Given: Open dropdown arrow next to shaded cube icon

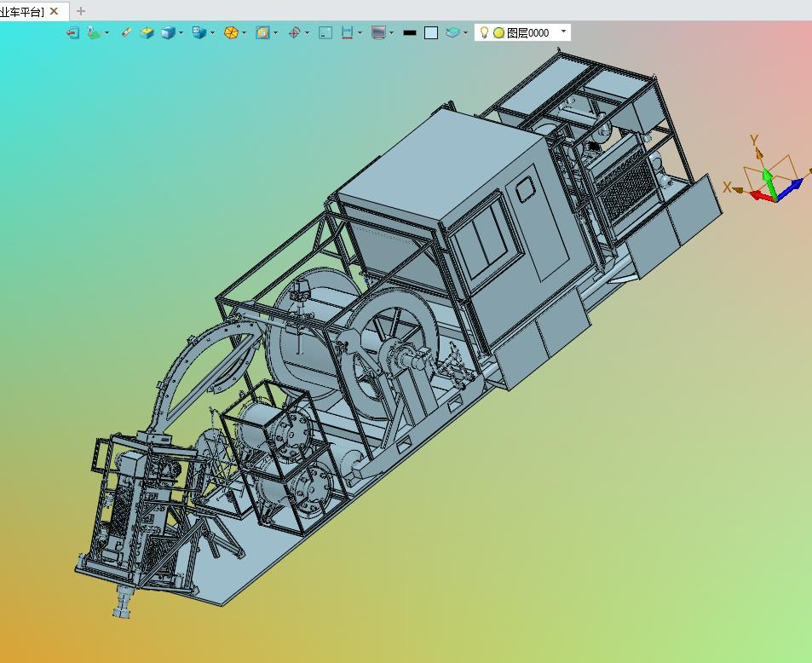Looking at the screenshot, I should (x=181, y=32).
